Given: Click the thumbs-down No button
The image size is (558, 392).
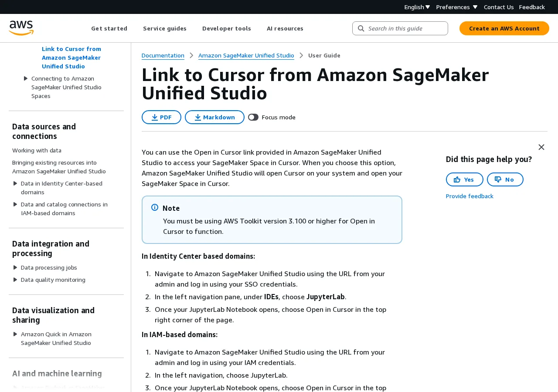Looking at the screenshot, I should pyautogui.click(x=505, y=179).
